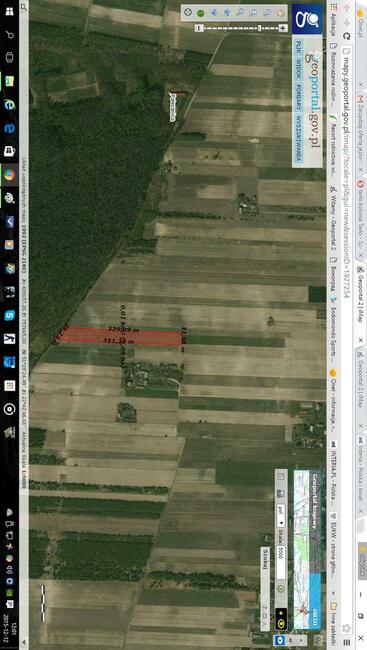Switch to Chrome in the taskbar
367x650 pixels.
[x=9, y=175]
